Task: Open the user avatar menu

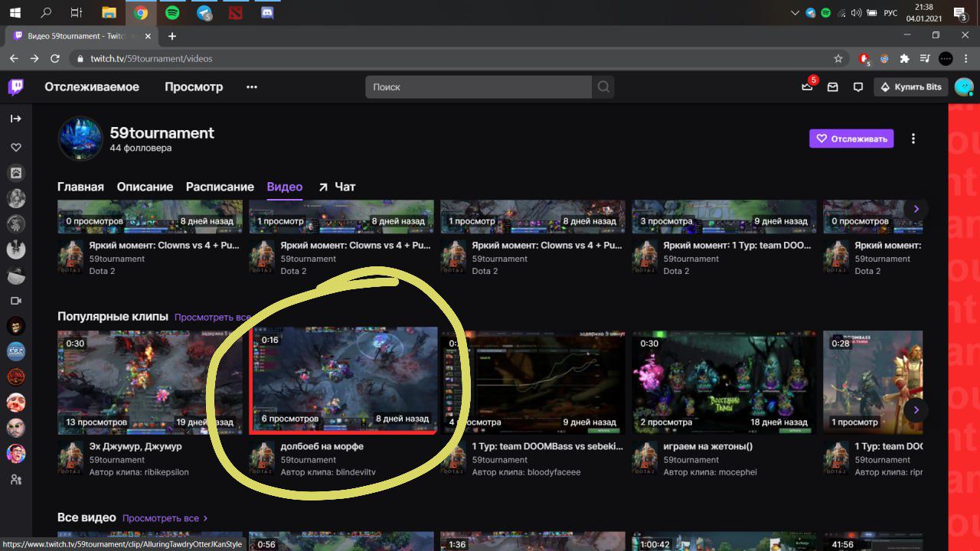Action: (x=964, y=86)
